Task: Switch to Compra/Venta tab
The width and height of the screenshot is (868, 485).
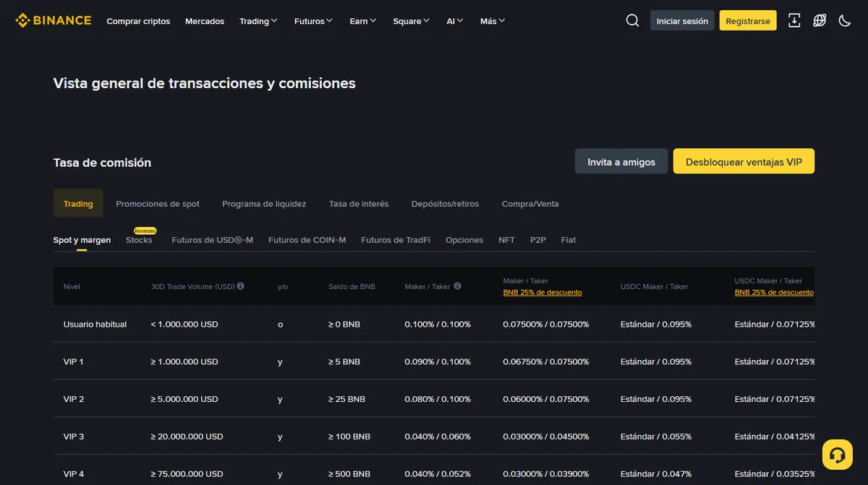Action: [x=530, y=204]
